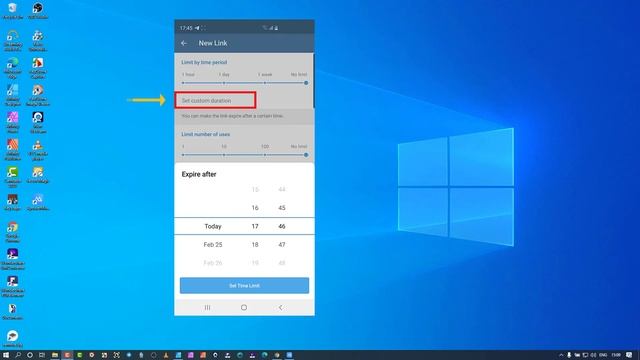Viewport: 640px width, 360px height.
Task: Select Today in the Expire after picker
Action: click(x=213, y=226)
